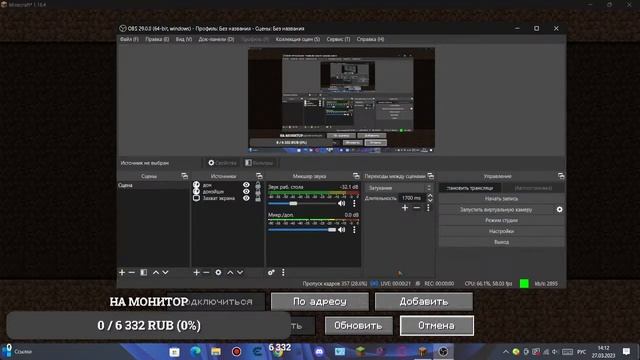Click the Начать запись button
640x360 pixels.
(x=502, y=199)
